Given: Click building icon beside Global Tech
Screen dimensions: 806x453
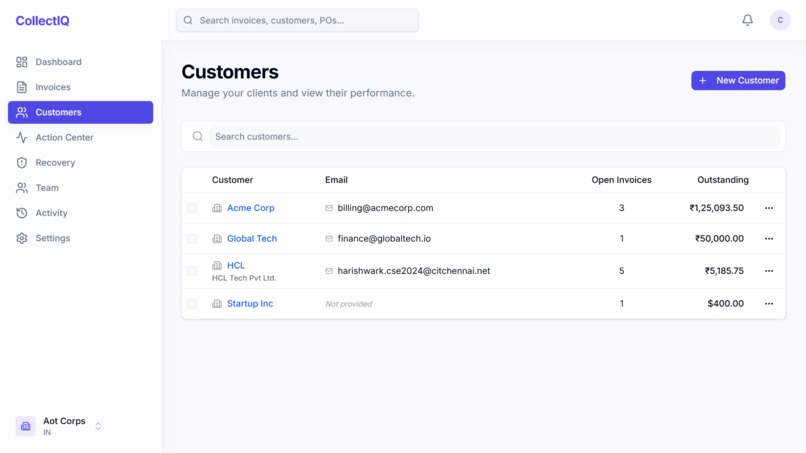Looking at the screenshot, I should (217, 239).
